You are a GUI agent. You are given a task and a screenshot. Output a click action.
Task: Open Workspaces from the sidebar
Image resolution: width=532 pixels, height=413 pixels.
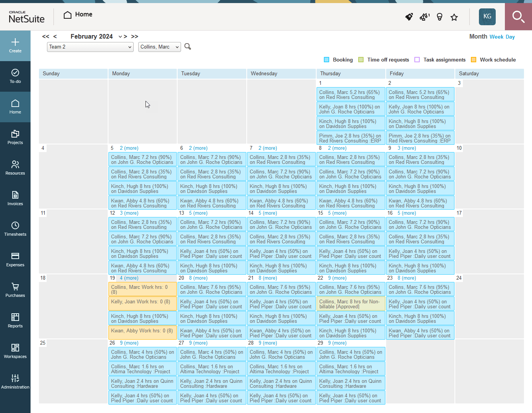15,351
